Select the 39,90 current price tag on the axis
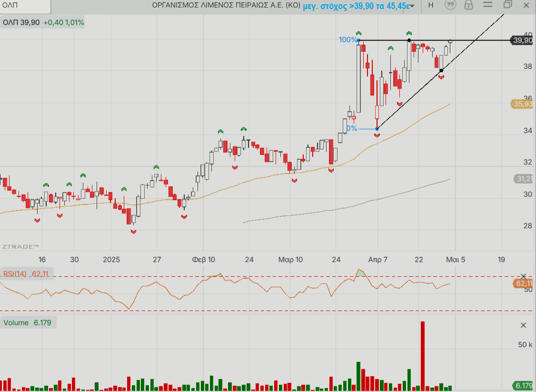This screenshot has width=536, height=392. pos(522,40)
